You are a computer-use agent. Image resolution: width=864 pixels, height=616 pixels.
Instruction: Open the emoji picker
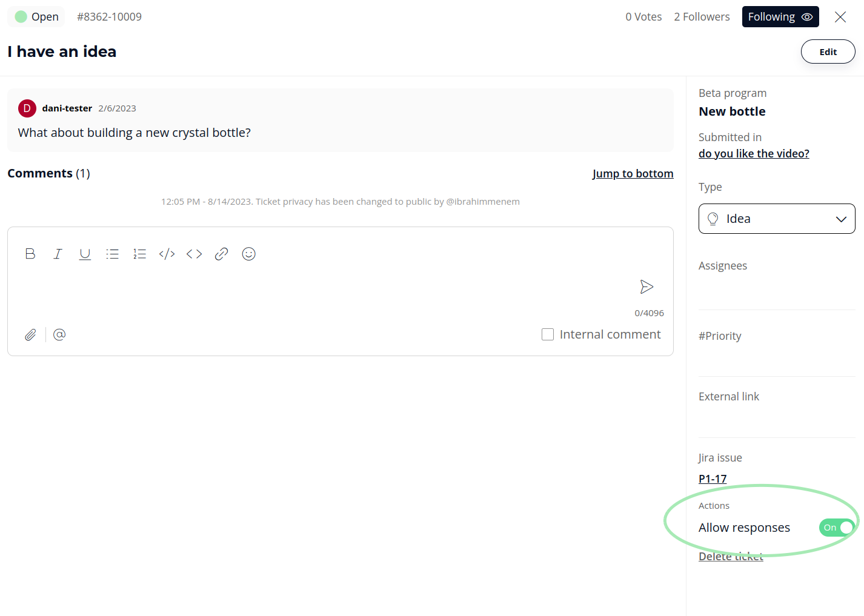click(248, 254)
